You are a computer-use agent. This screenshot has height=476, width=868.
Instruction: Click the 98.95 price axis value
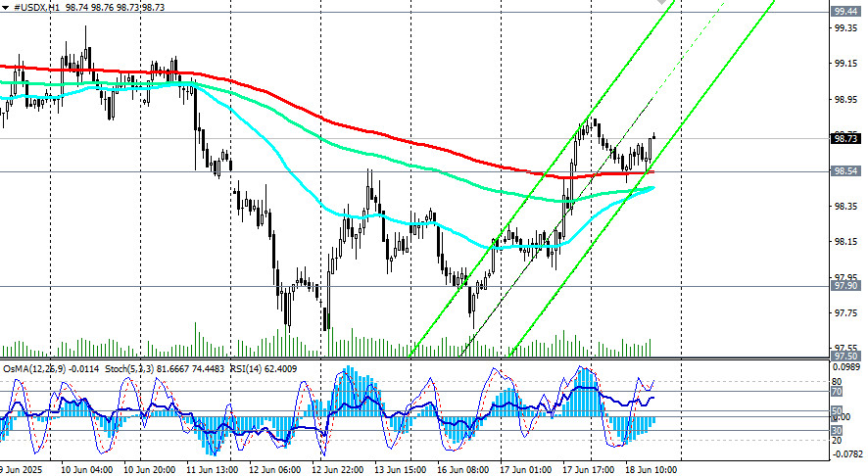[x=845, y=100]
